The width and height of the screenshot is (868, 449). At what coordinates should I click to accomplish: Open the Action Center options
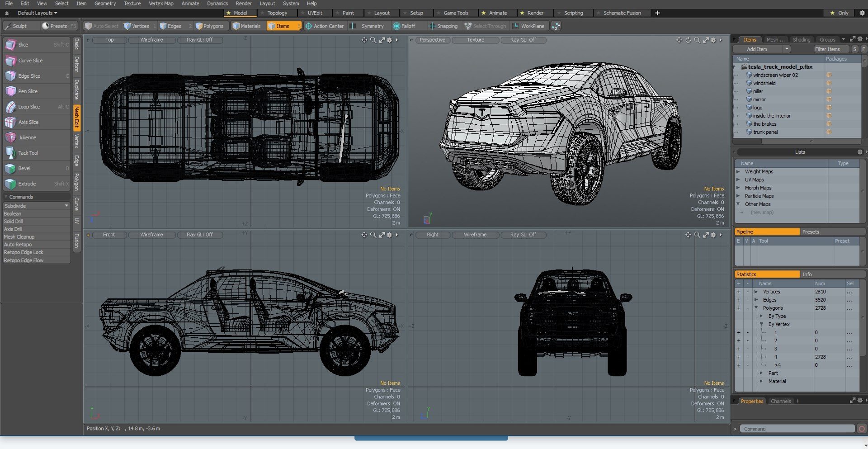(x=325, y=26)
